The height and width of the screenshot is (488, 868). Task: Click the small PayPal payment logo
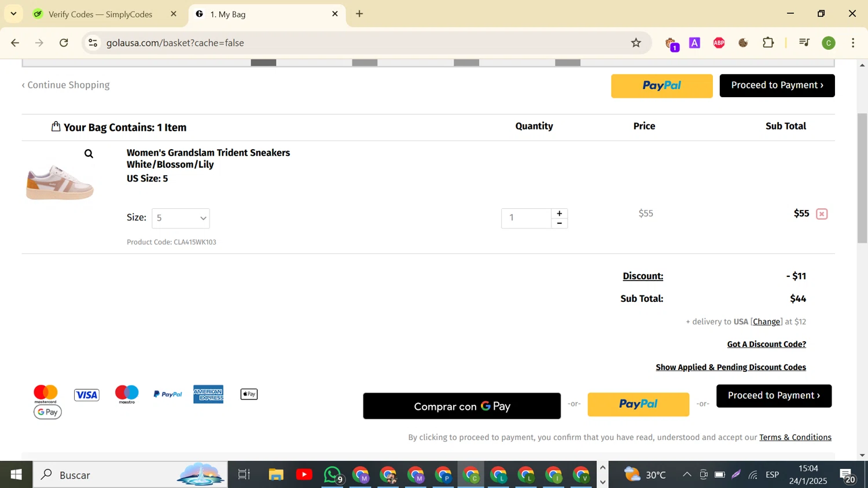(x=168, y=394)
